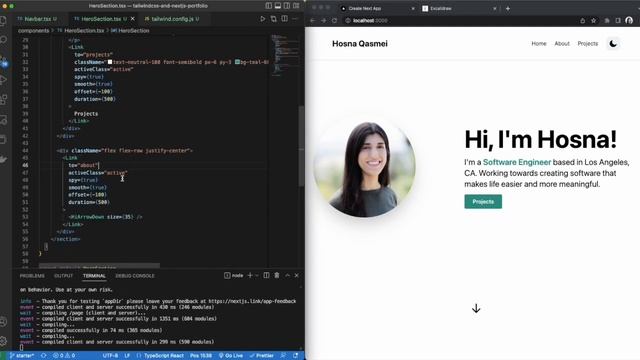The height and width of the screenshot is (360, 640).
Task: Open notifications bell in status bar
Action: (x=296, y=356)
